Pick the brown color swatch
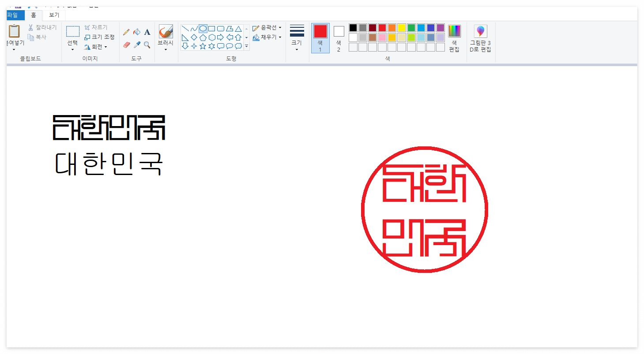644x354 pixels. click(373, 37)
